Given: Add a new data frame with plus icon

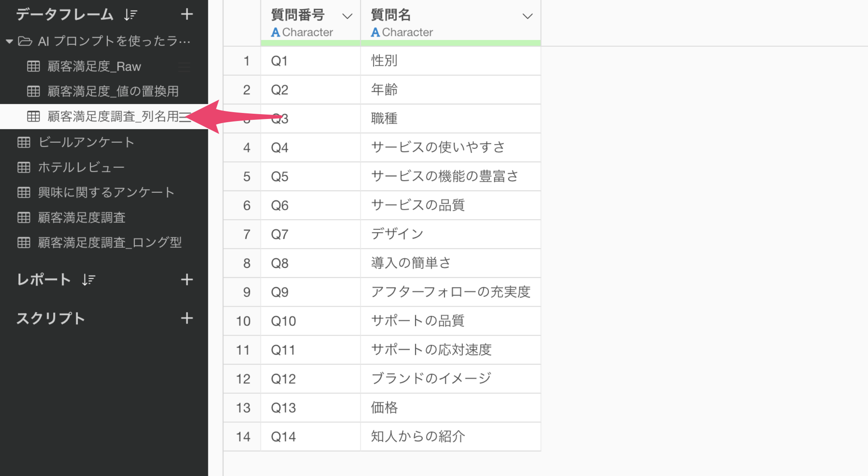Looking at the screenshot, I should pos(187,15).
